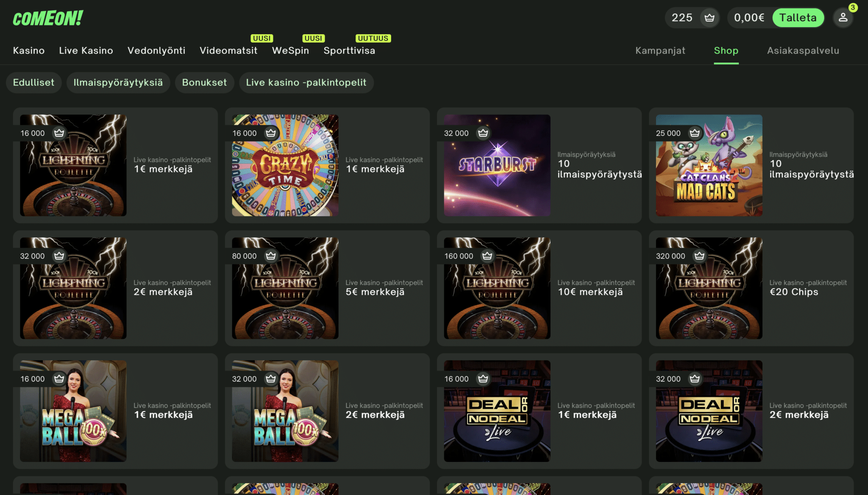Click the UUTUUS badge above Sporttivisa
Viewport: 868px width, 495px height.
tap(373, 38)
